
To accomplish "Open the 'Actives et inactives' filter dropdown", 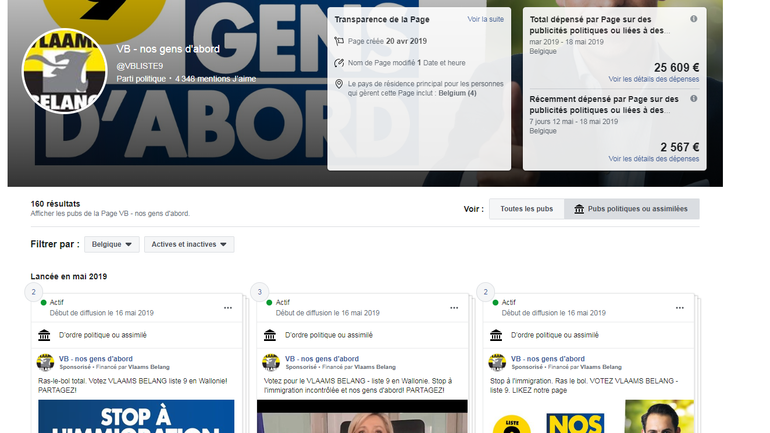I will 189,244.
